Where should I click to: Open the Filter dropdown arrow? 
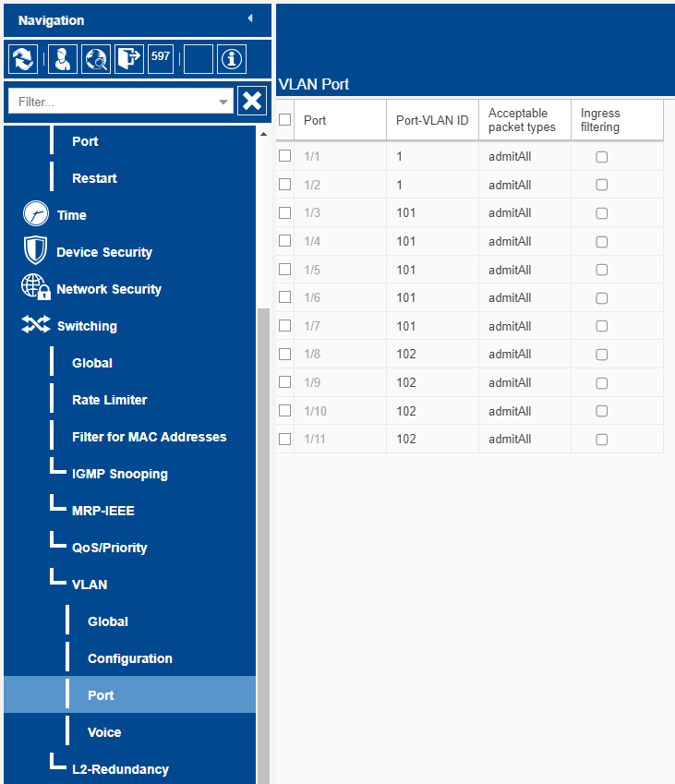(223, 102)
